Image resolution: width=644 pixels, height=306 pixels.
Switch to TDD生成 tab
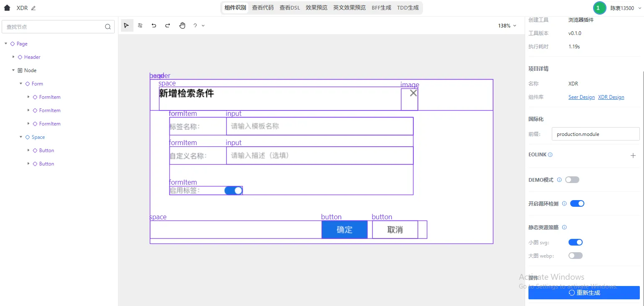[408, 8]
